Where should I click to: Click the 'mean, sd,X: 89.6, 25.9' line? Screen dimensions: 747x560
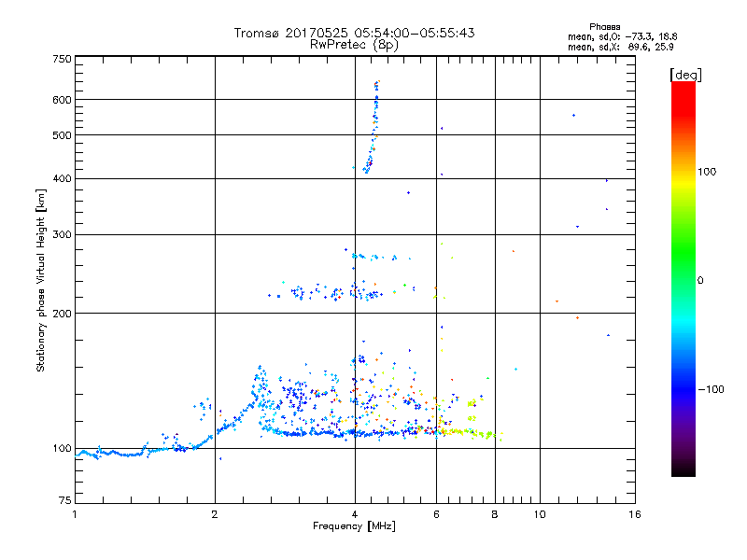[620, 47]
